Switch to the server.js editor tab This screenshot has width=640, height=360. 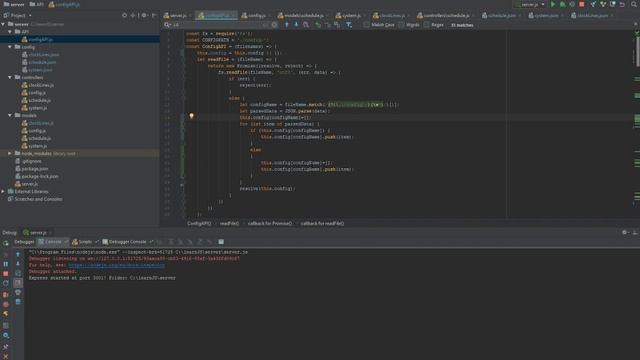178,16
